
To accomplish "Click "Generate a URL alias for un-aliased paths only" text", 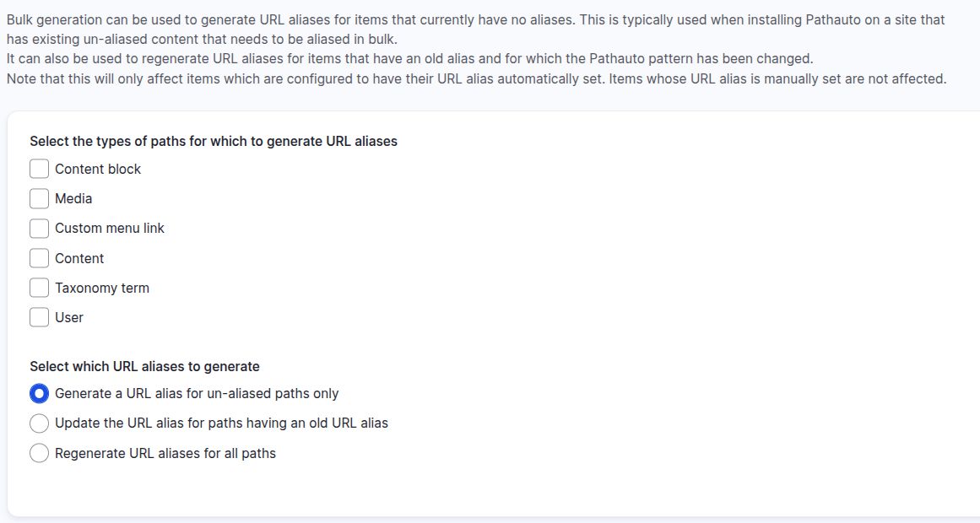I will [197, 394].
